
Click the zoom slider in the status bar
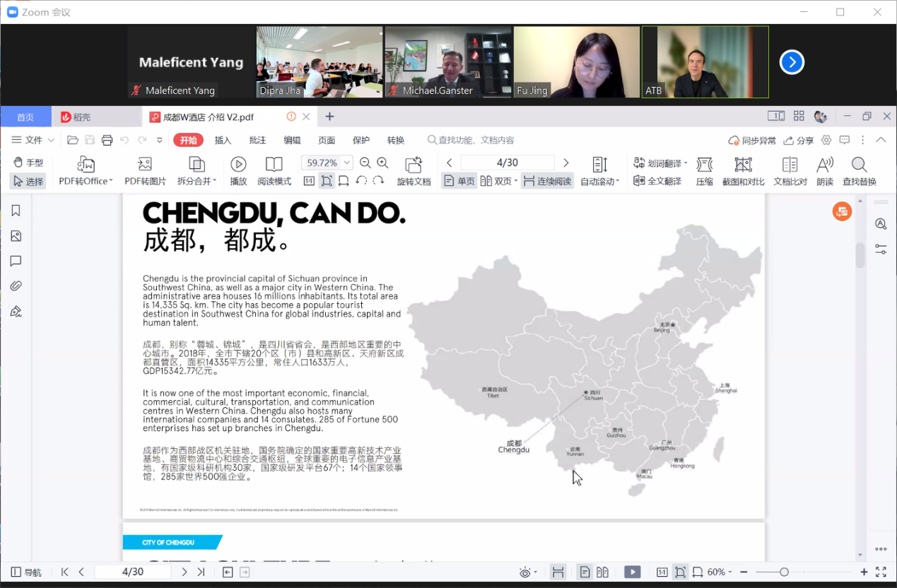click(784, 572)
